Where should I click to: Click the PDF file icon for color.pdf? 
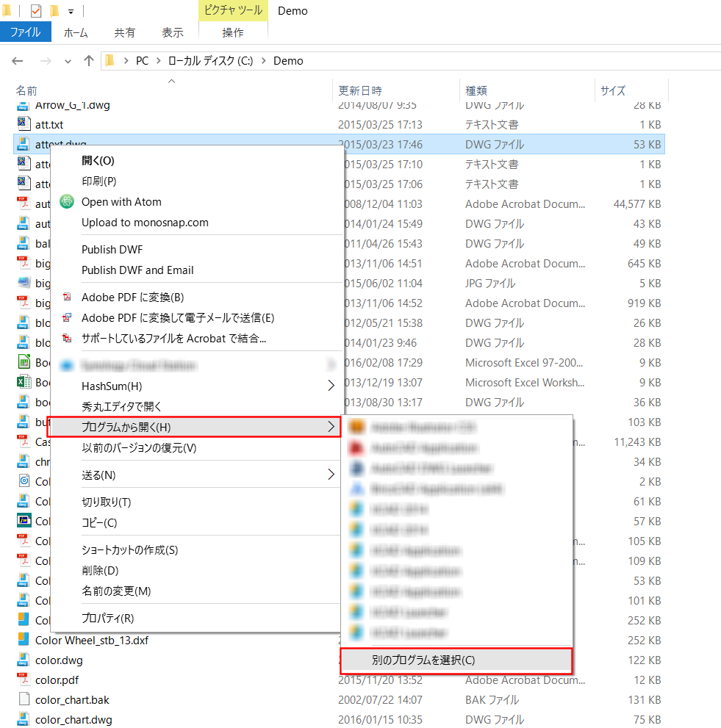[x=24, y=680]
